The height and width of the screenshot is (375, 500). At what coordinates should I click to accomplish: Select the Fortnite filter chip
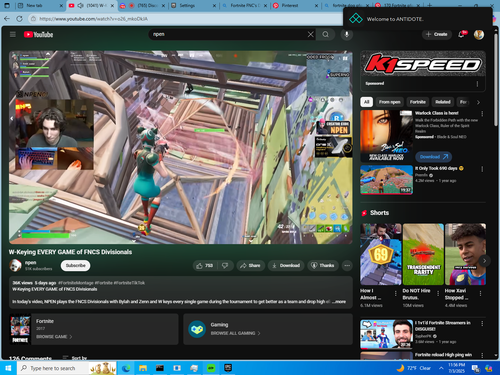point(418,102)
